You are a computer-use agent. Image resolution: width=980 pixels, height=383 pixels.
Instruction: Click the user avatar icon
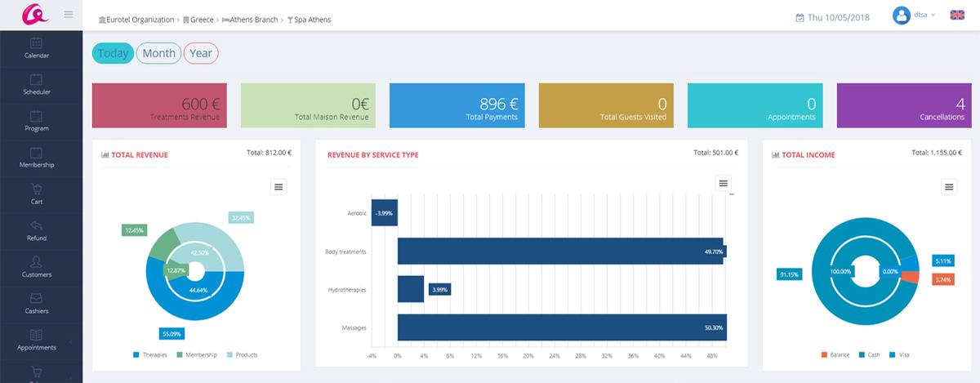[x=902, y=16]
